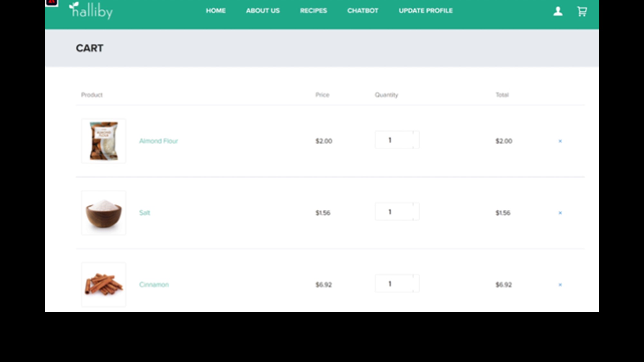Click the Cinnamon sticks thumbnail image
Image resolution: width=644 pixels, height=362 pixels.
click(x=104, y=284)
